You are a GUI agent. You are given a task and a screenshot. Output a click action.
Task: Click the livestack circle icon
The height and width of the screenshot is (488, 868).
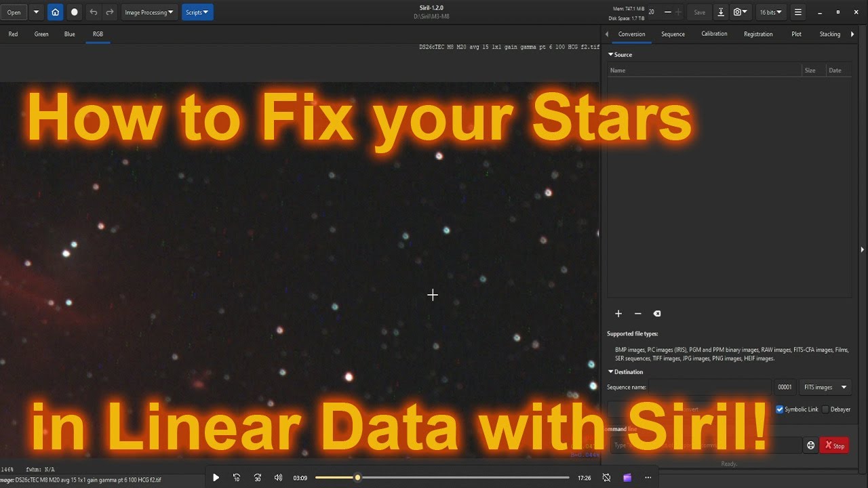coord(75,12)
